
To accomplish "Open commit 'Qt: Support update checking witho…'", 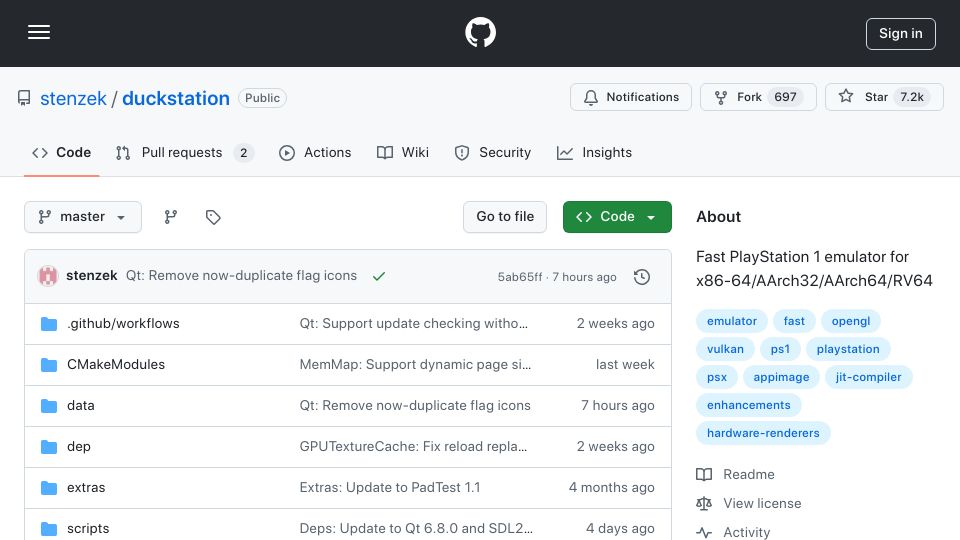I will pos(413,323).
